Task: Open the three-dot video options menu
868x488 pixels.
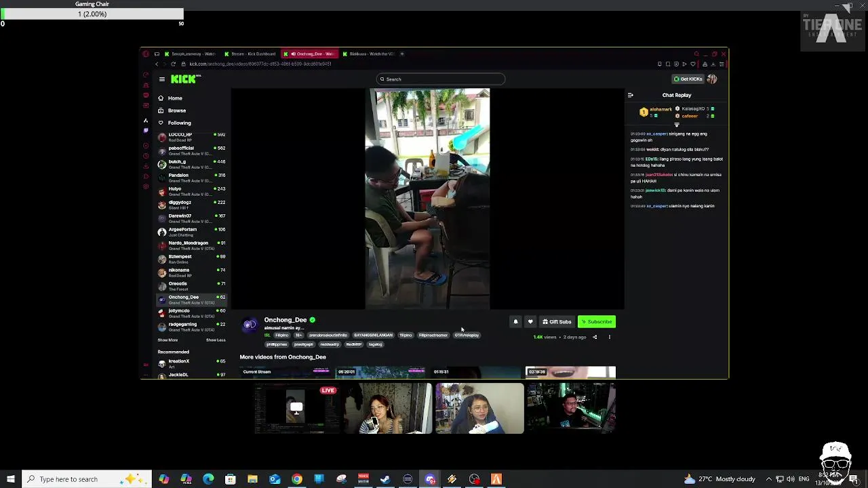Action: point(609,337)
